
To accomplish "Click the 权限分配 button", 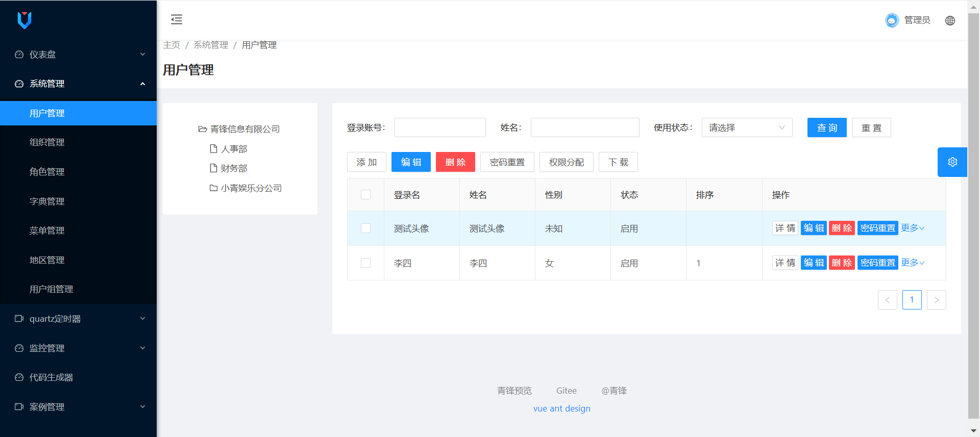I will pos(567,162).
